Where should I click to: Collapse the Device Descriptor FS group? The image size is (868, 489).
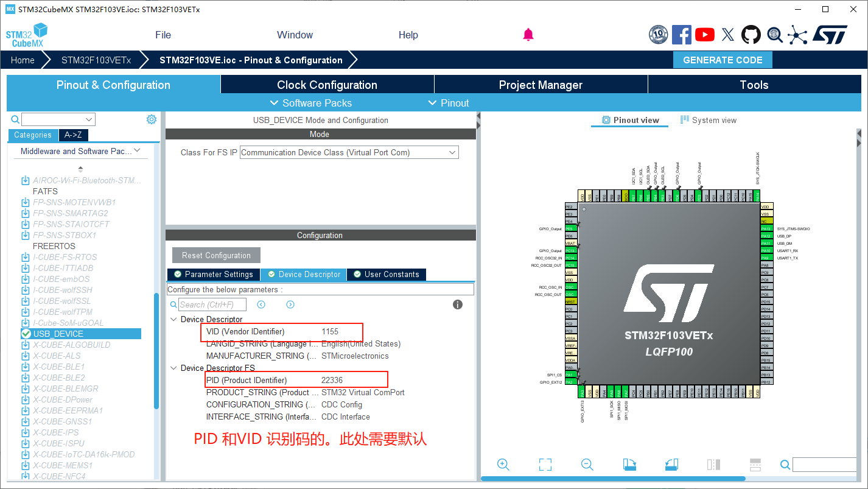pos(173,368)
